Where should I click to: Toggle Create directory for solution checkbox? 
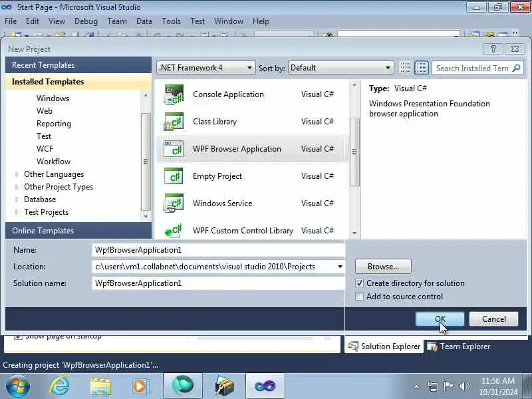359,283
